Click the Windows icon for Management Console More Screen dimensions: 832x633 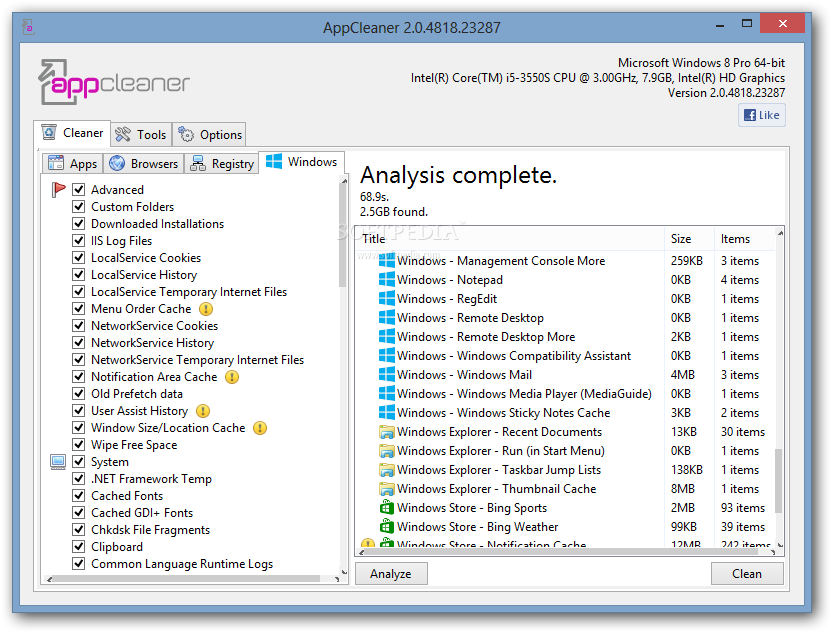click(x=387, y=261)
